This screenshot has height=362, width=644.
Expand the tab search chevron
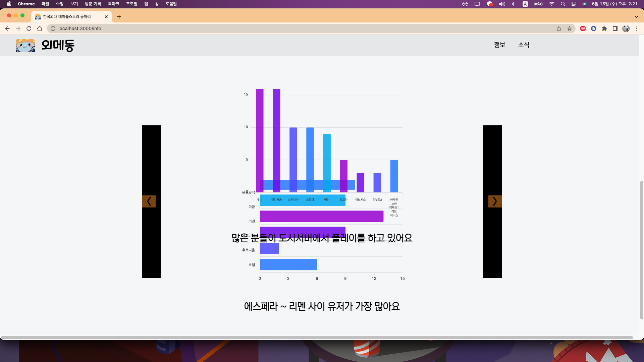click(x=636, y=17)
